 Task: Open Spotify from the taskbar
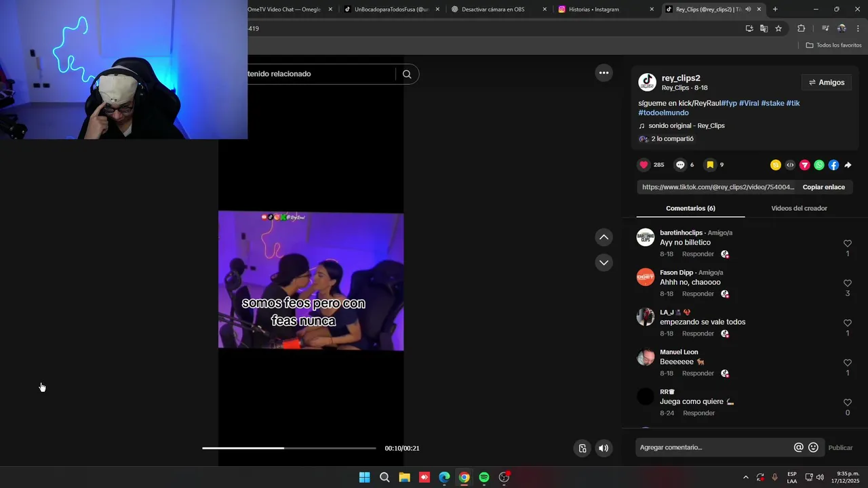tap(484, 477)
